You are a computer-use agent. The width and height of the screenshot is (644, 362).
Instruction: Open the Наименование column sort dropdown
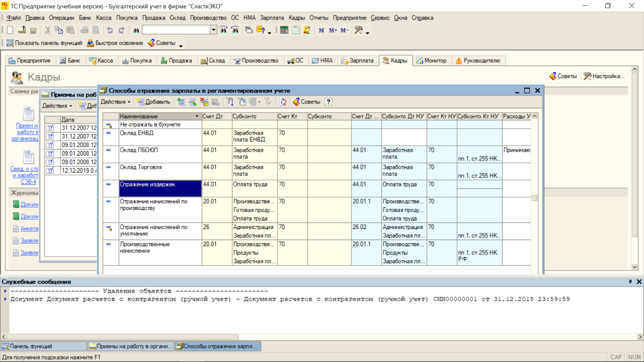pos(197,116)
